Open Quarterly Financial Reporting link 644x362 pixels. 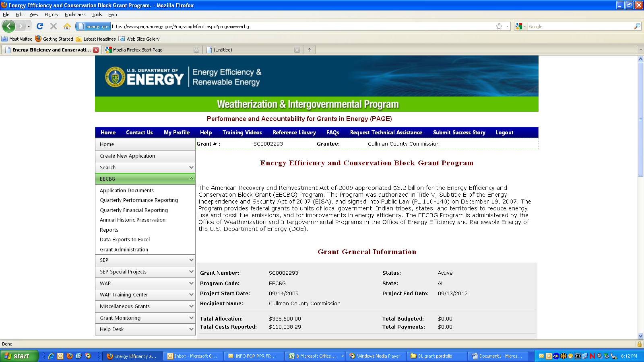[x=134, y=210]
